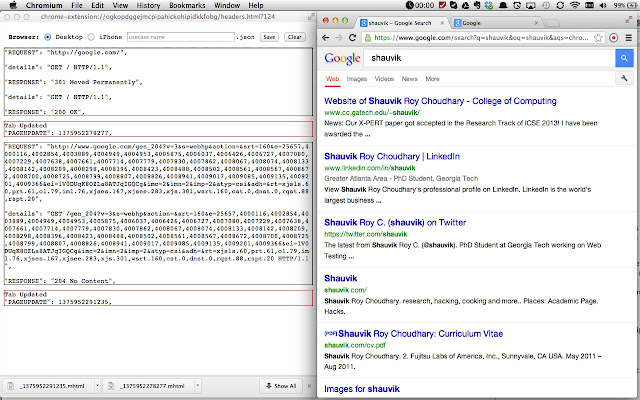Click the usecase name input field
Viewport: 640px width, 400px height.
(181, 37)
